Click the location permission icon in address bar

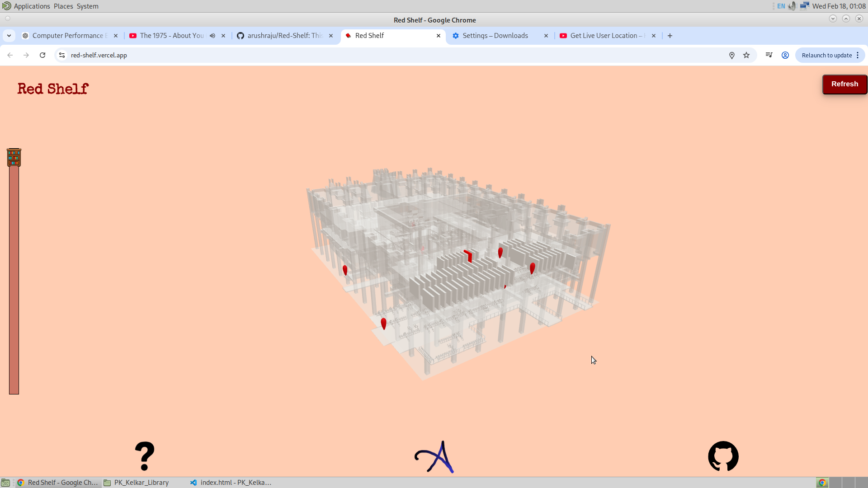[x=731, y=55]
